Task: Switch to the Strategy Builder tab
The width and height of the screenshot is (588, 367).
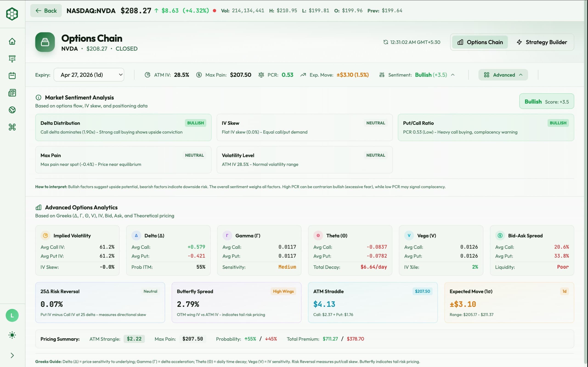Action: point(542,42)
